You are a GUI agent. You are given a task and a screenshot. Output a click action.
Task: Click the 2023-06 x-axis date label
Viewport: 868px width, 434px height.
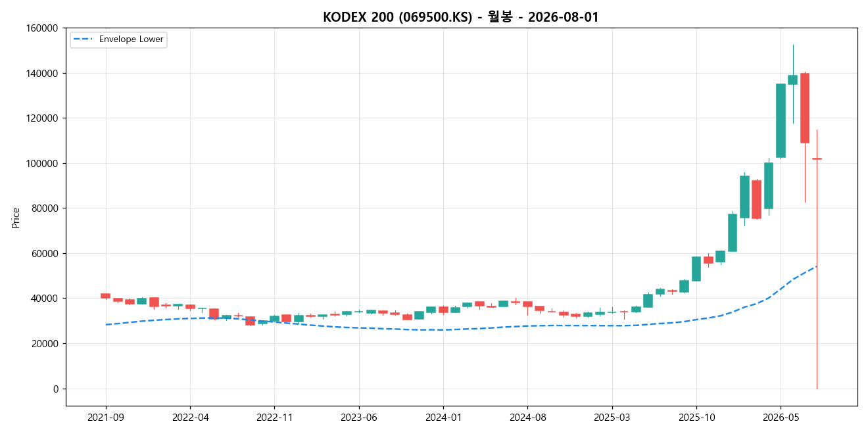358,418
